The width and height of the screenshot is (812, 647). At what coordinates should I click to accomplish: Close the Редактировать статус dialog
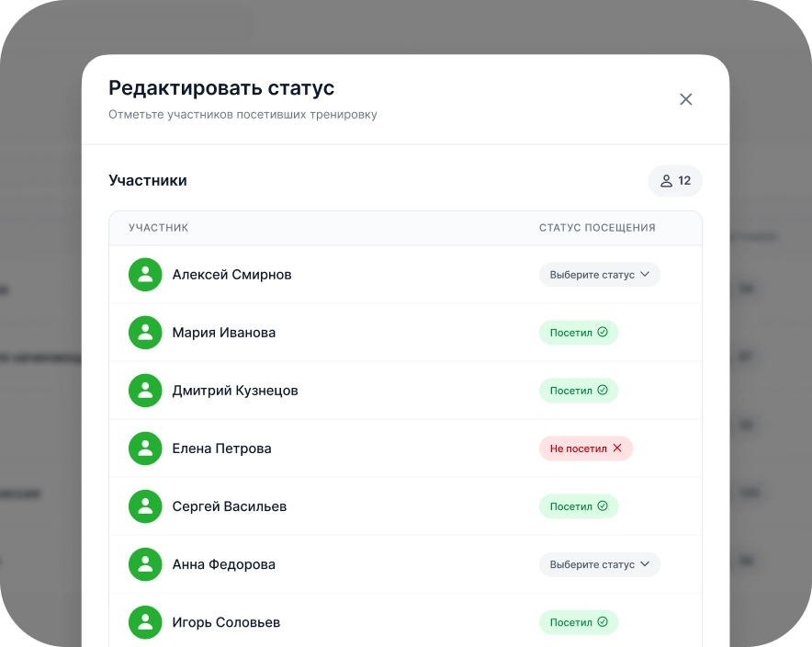pyautogui.click(x=685, y=99)
